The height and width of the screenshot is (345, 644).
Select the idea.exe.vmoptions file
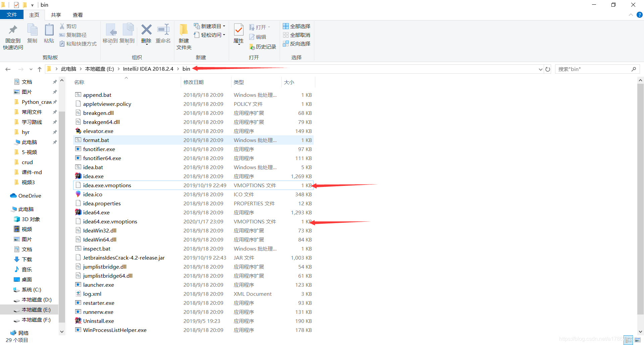(193, 185)
